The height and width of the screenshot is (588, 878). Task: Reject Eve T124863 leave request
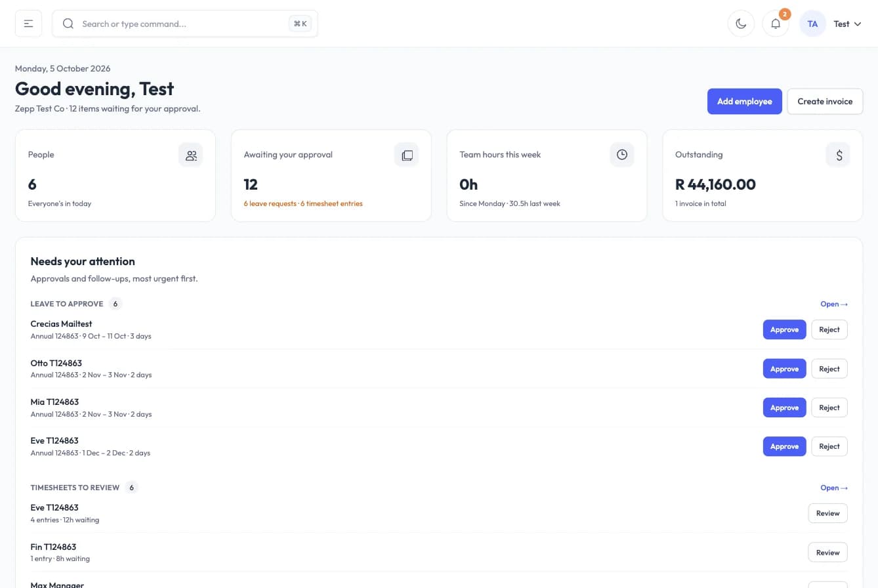tap(829, 446)
